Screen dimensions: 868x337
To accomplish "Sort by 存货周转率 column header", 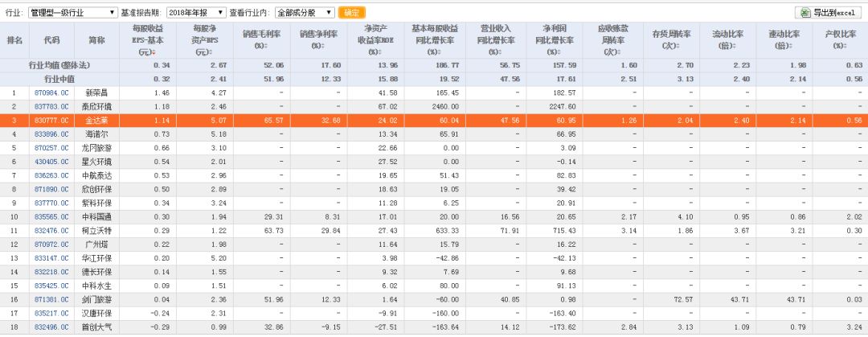I will click(x=671, y=40).
